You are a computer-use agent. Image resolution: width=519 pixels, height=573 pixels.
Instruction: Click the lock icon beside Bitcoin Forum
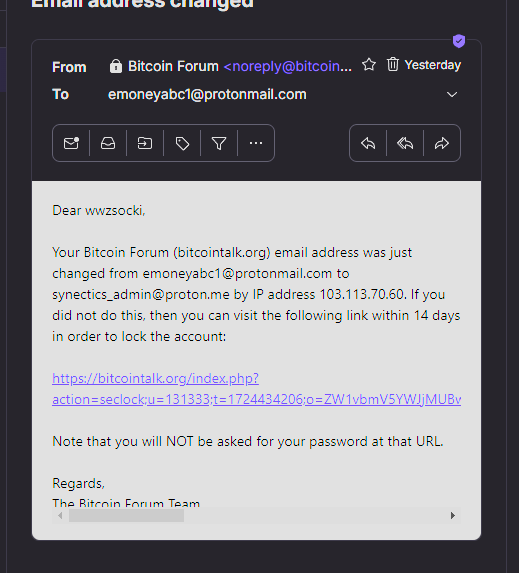pos(116,66)
